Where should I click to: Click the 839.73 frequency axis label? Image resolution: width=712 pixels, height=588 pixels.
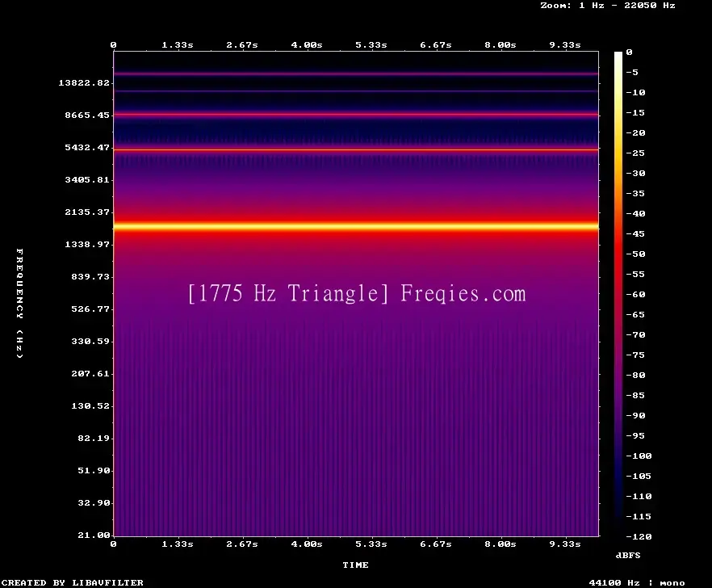(90, 276)
